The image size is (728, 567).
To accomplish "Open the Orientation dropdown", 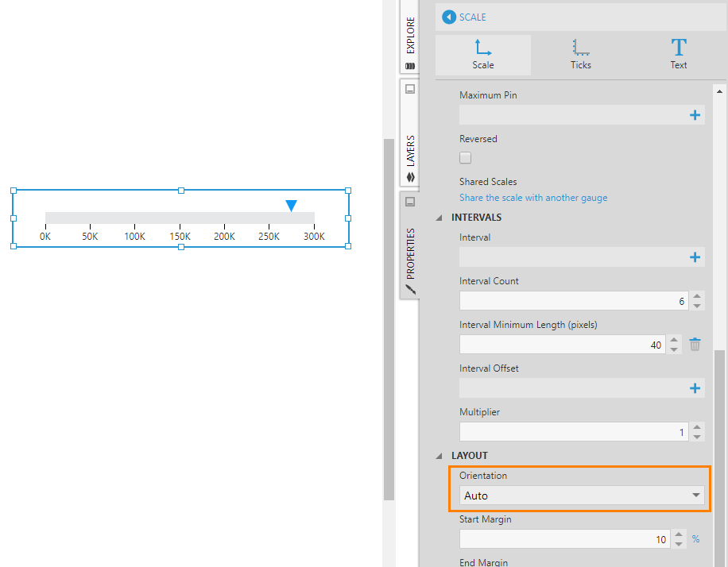I will click(x=582, y=496).
